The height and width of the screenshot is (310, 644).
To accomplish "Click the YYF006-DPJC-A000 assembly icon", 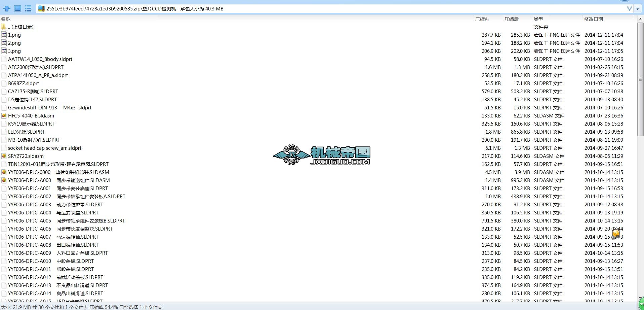I will tap(4, 180).
